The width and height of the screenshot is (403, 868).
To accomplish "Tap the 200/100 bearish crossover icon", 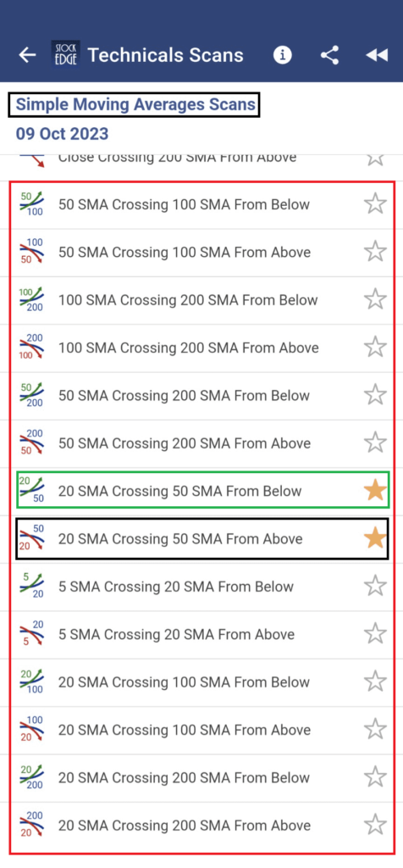I will tap(32, 348).
